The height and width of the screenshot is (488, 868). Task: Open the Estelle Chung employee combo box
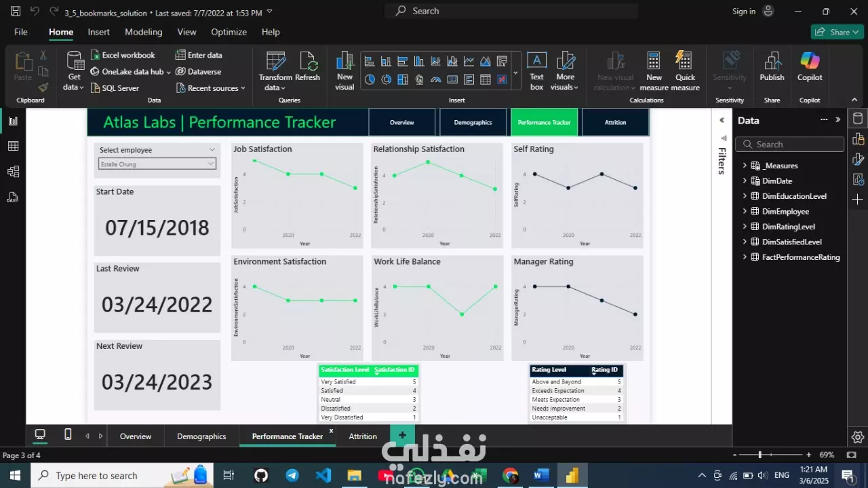pos(157,164)
